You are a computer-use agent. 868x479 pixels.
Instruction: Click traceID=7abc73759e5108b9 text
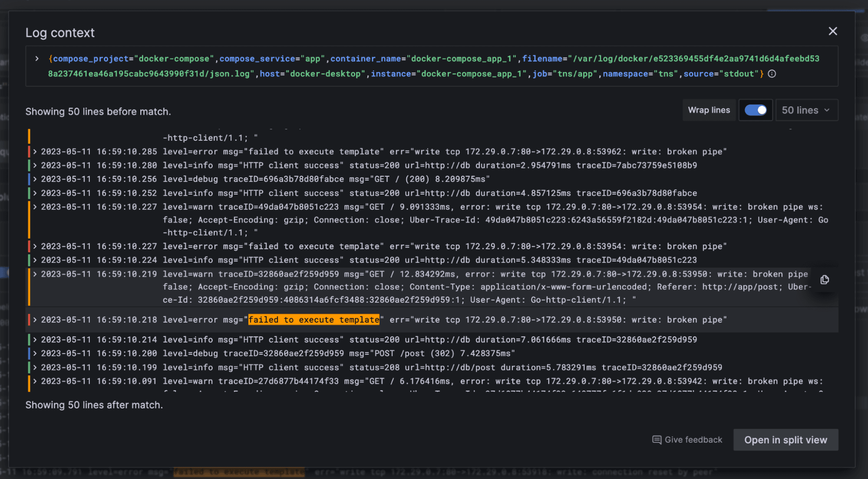click(x=637, y=165)
